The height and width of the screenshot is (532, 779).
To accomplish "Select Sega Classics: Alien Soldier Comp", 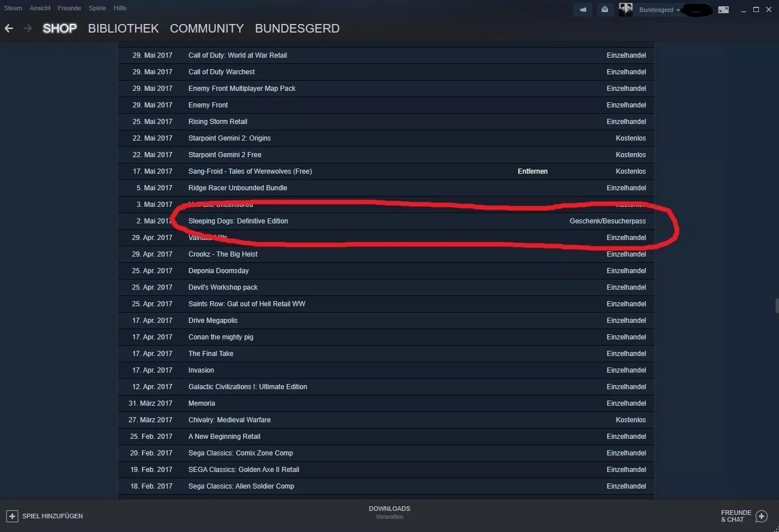I will coord(241,486).
